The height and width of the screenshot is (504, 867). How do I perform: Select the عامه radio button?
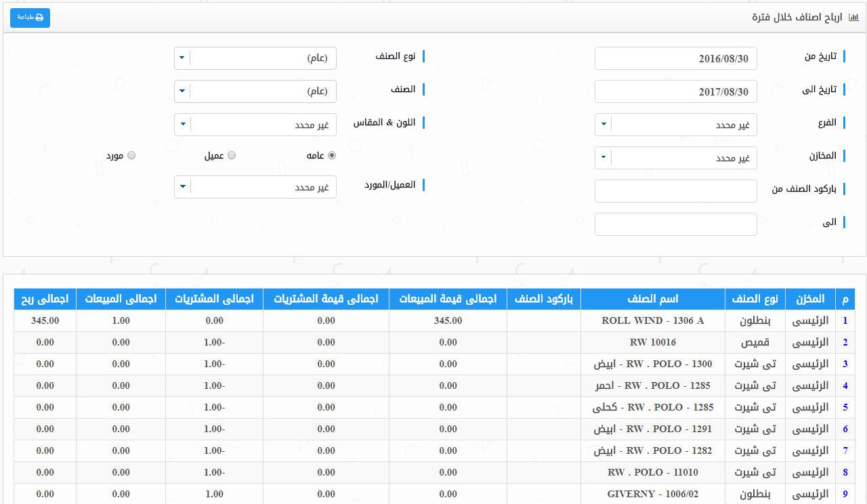(x=332, y=155)
